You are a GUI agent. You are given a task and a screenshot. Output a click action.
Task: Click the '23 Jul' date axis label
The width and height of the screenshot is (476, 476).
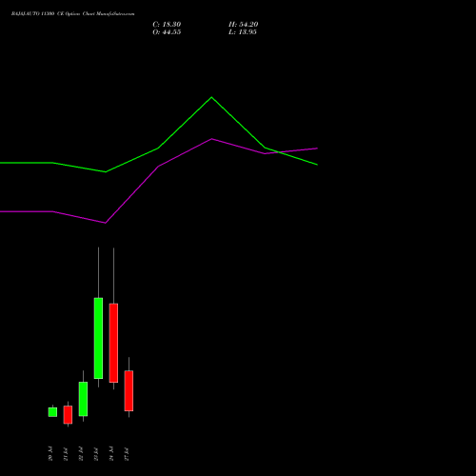(x=96, y=453)
